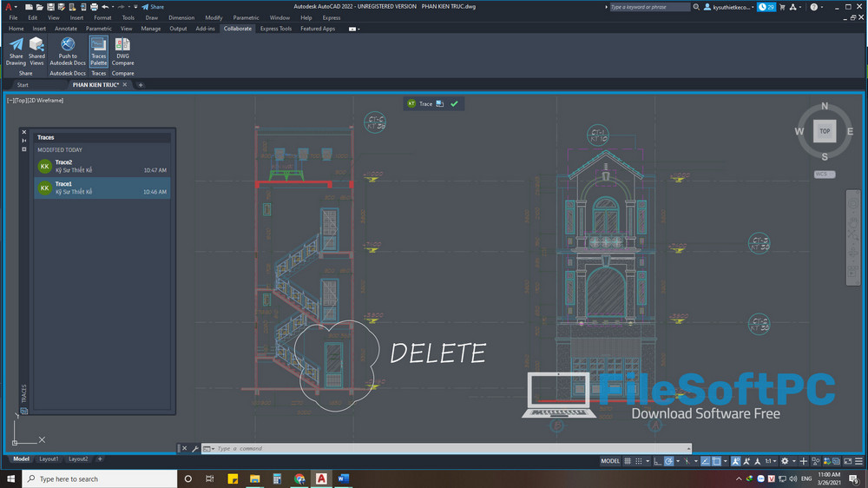Toggle the drawing grid display in status bar
Viewport: 868px width, 488px height.
[x=628, y=461]
